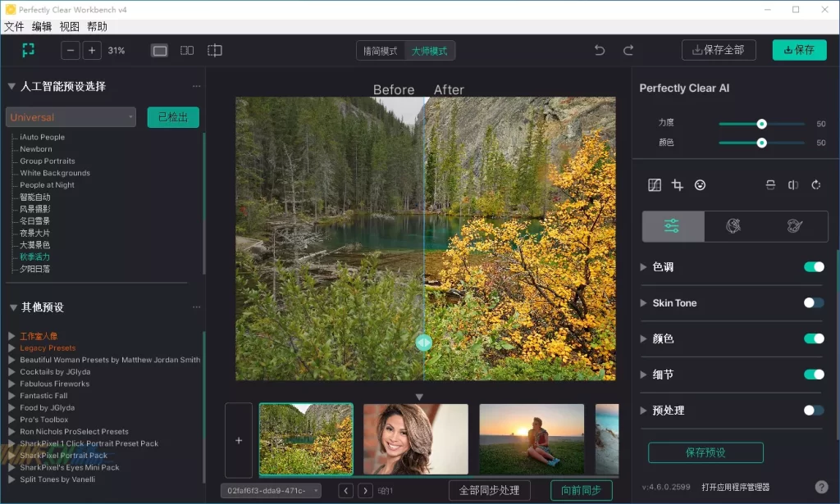Select the crop tool icon
Screen dimensions: 840x504
677,185
